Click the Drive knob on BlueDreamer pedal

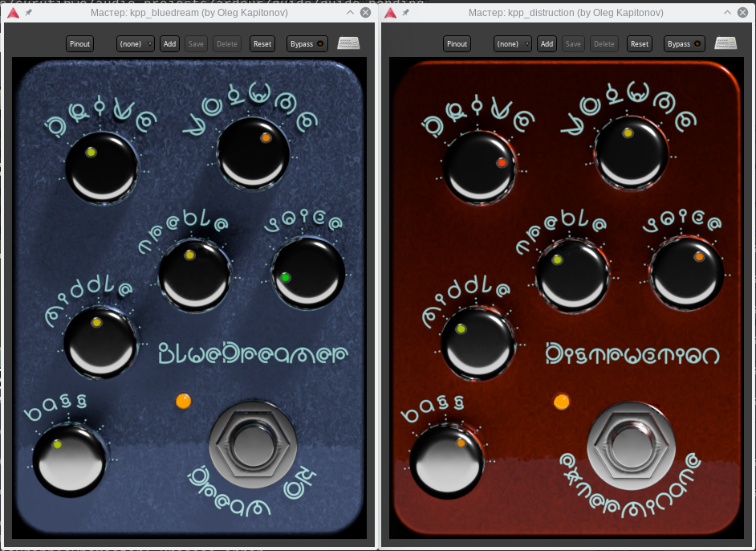[x=101, y=168]
